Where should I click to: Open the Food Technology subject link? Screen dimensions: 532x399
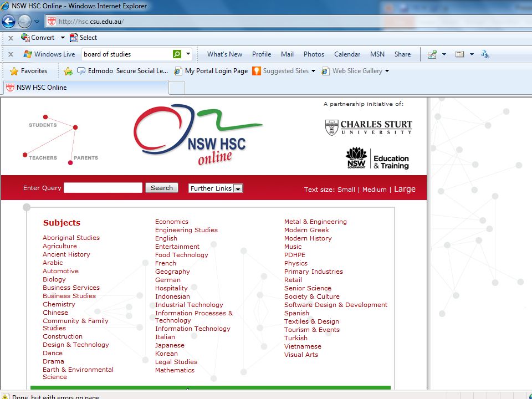tap(182, 255)
